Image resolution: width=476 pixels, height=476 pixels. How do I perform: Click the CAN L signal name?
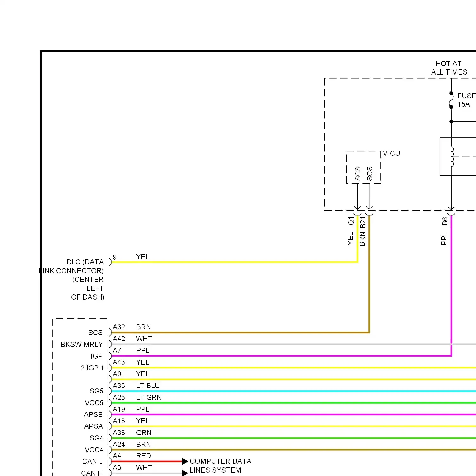[92, 462]
